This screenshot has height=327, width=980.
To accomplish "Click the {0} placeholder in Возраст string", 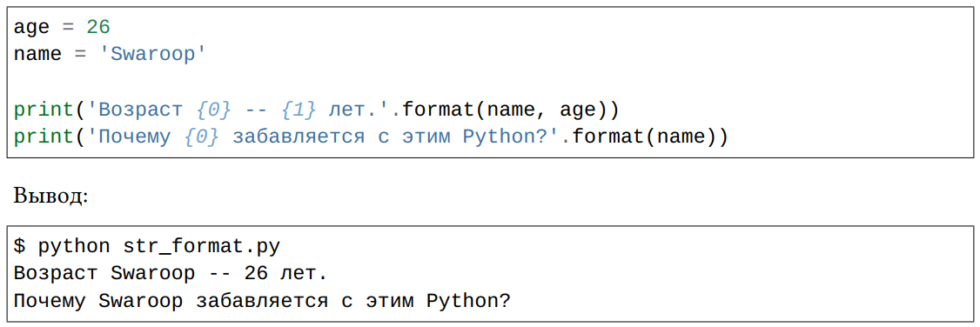I will 214,110.
